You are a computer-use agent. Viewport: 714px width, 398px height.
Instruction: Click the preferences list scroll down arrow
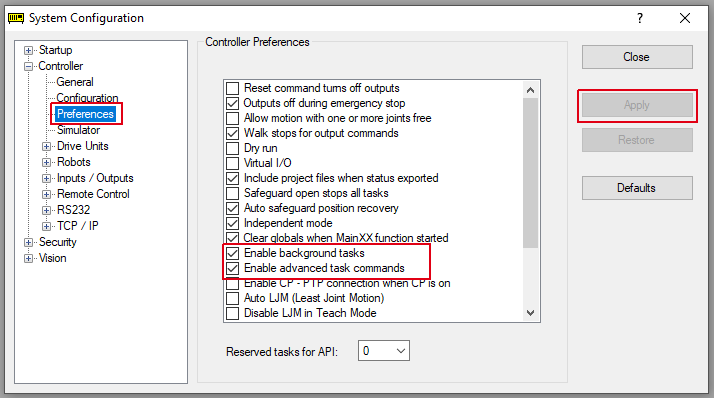pyautogui.click(x=530, y=313)
